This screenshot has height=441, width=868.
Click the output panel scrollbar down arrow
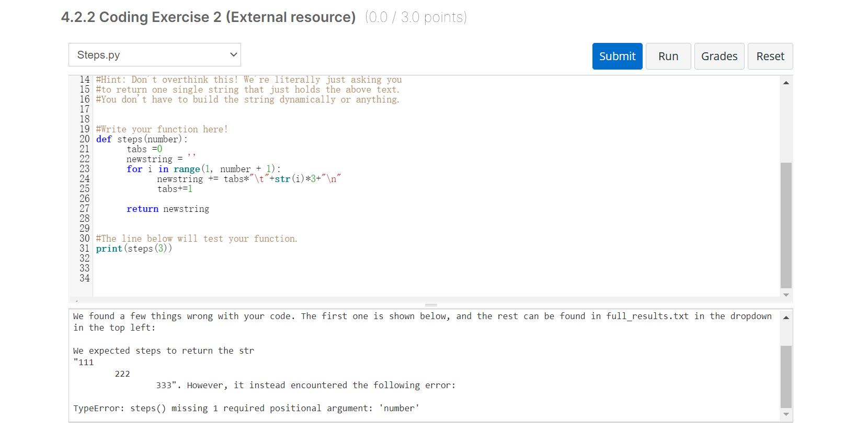[786, 414]
